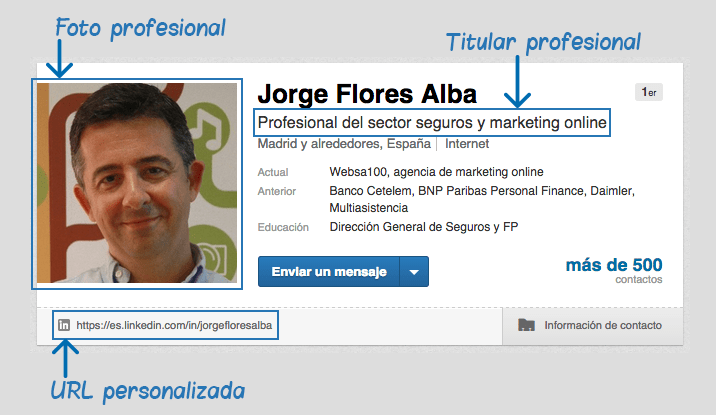Click the 1er connection degree badge
The image size is (716, 415).
pyautogui.click(x=648, y=92)
